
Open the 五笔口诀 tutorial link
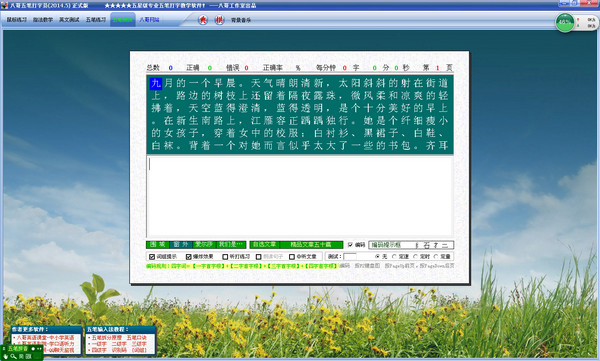137,338
